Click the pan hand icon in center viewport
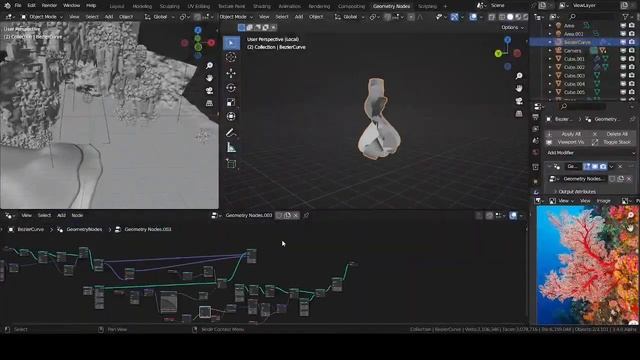The image size is (640, 360). pyautogui.click(x=519, y=88)
